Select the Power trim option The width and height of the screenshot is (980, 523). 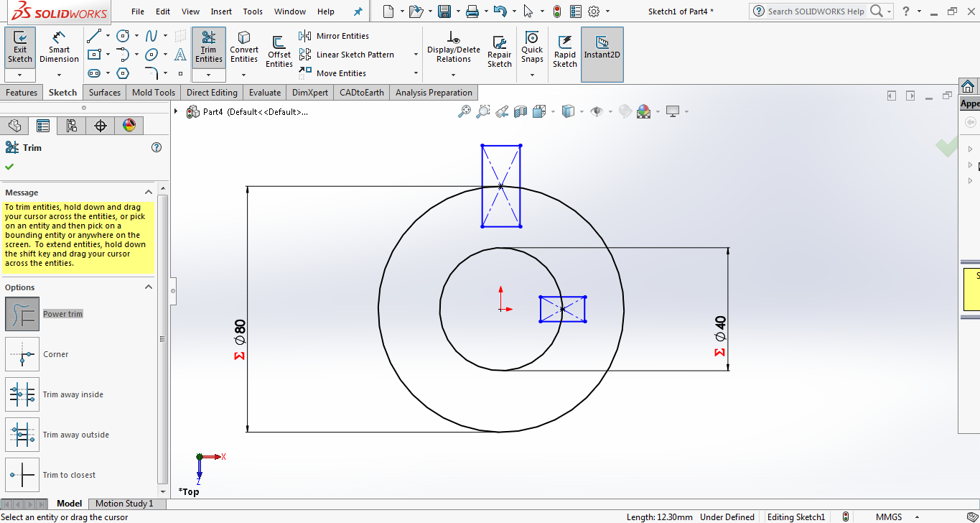(22, 314)
